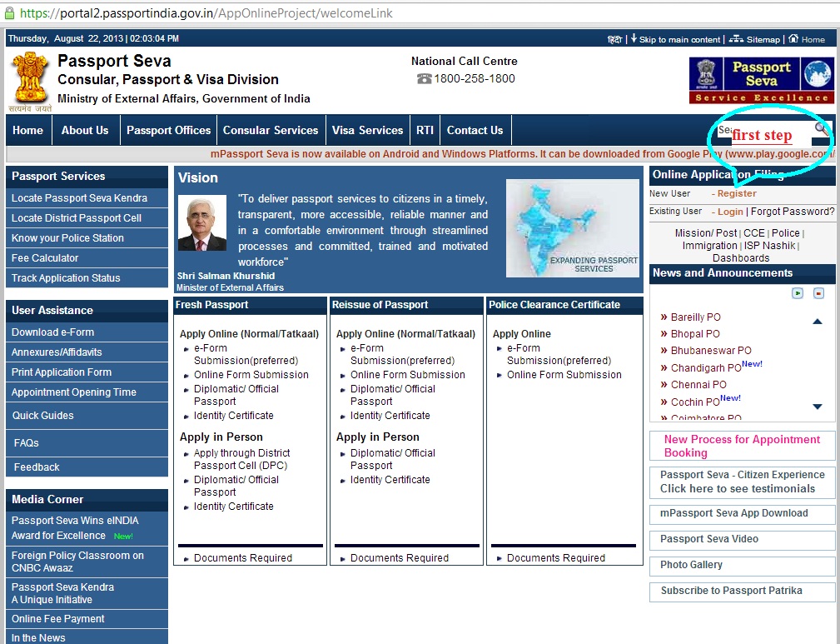Open the Visa Services menu

click(367, 130)
